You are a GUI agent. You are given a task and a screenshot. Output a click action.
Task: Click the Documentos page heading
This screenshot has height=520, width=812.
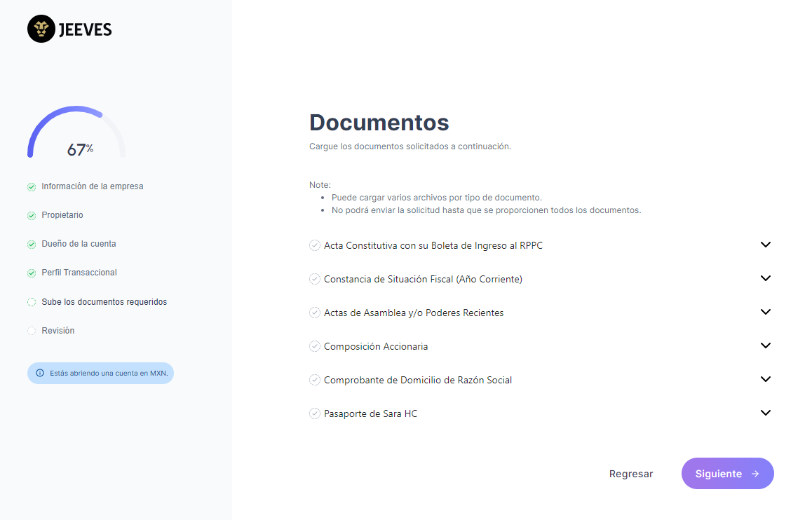379,123
